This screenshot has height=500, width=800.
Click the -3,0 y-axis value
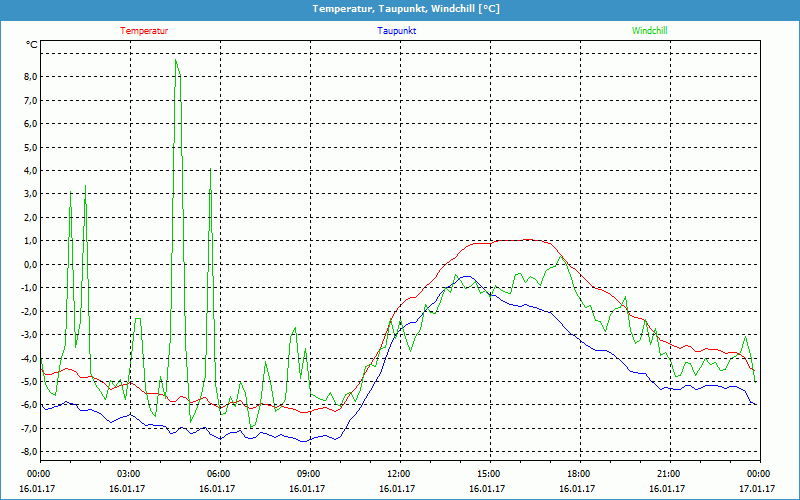click(x=29, y=335)
